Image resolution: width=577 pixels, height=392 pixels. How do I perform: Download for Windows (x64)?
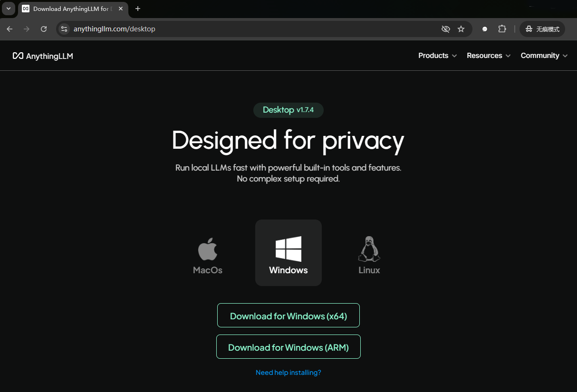288,316
